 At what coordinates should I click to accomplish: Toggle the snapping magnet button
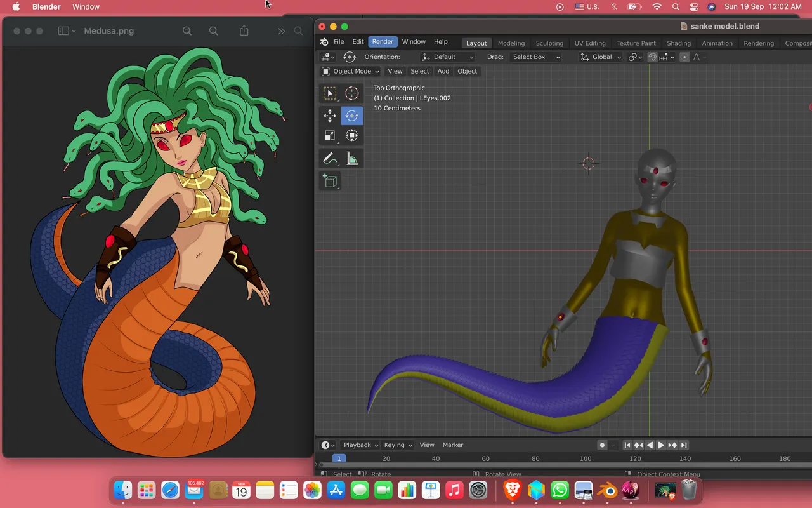(x=652, y=57)
